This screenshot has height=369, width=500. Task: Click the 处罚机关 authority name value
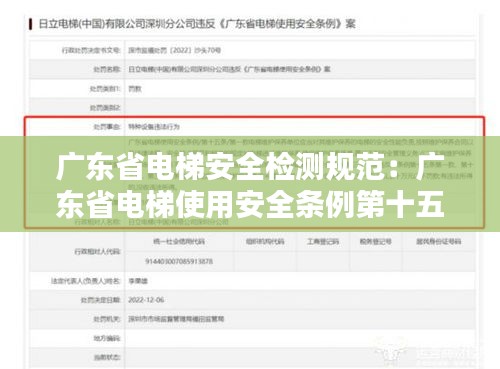click(x=176, y=319)
